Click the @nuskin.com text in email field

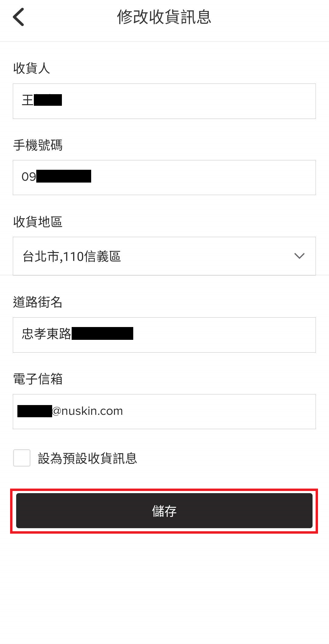(x=88, y=411)
